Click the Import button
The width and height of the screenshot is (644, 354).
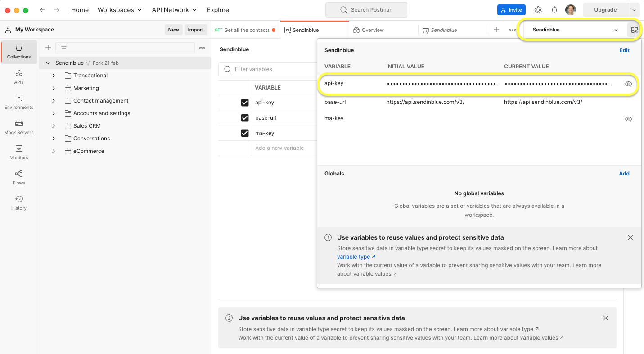click(196, 30)
